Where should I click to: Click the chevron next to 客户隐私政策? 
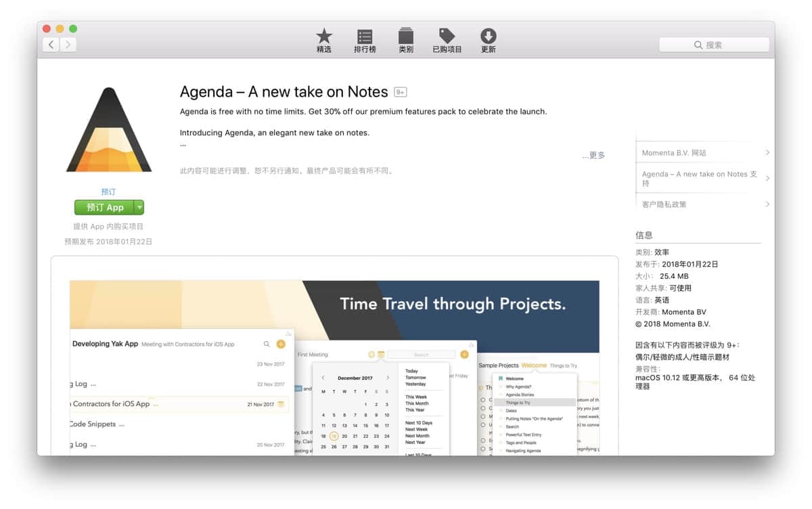click(x=767, y=204)
